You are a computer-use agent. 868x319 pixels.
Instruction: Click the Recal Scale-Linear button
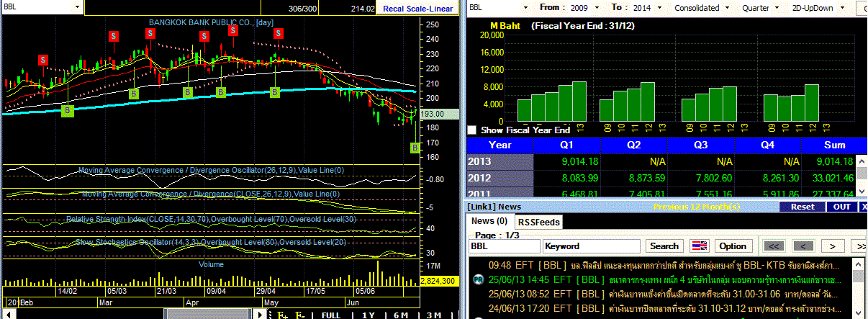coord(418,9)
